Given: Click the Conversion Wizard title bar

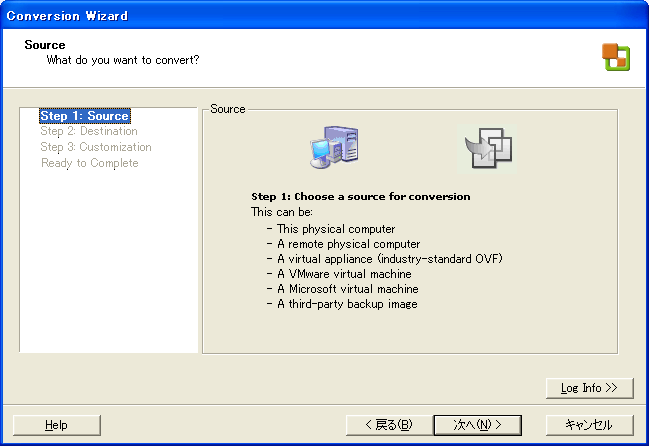Looking at the screenshot, I should coord(300,15).
